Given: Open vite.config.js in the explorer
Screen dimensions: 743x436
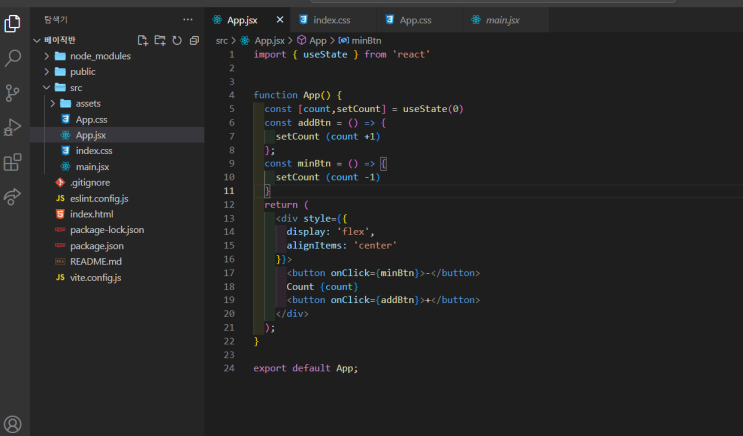Looking at the screenshot, I should click(x=95, y=277).
